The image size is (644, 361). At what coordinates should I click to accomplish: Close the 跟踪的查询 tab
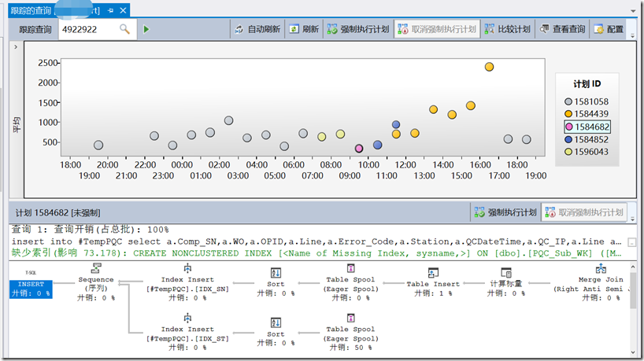123,11
